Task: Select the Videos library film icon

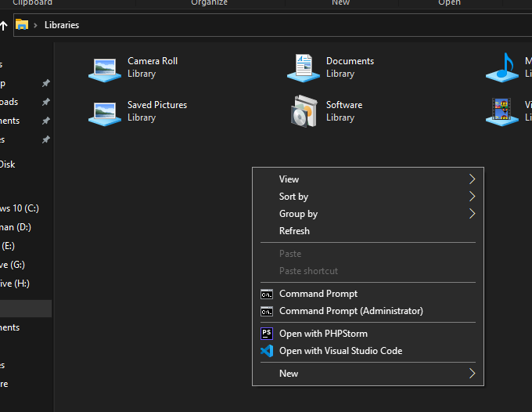Action: 501,112
